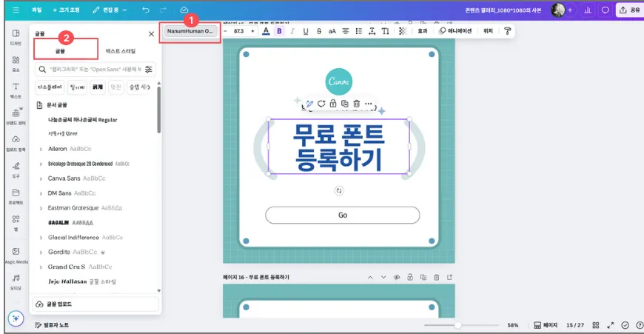
Task: Switch to the 텍스트 스타일 tab
Action: [x=121, y=51]
